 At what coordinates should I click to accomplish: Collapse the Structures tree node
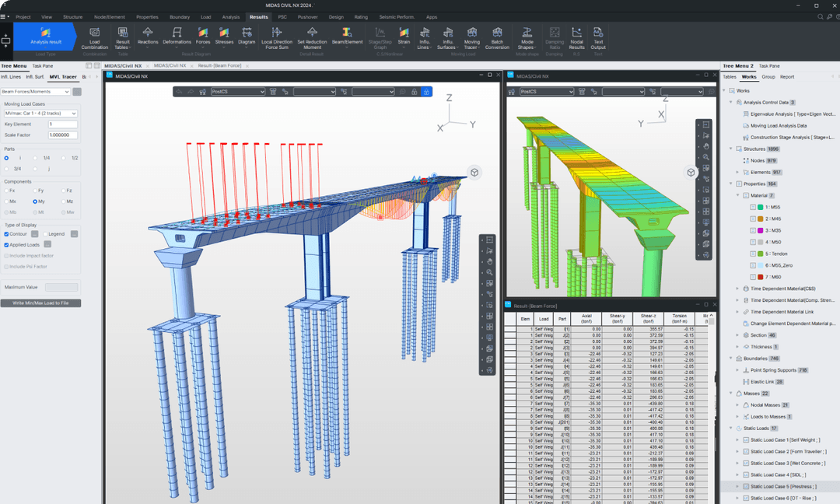click(x=730, y=149)
